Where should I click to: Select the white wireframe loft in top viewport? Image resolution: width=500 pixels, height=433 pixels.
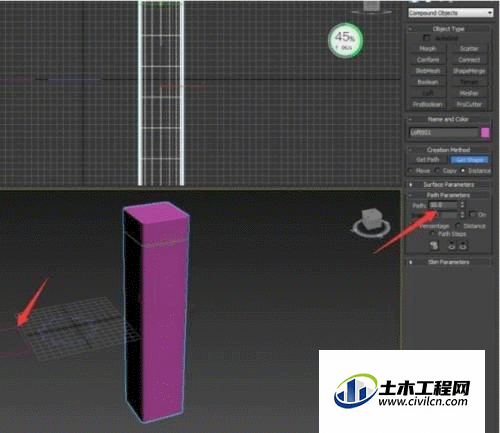pos(161,93)
